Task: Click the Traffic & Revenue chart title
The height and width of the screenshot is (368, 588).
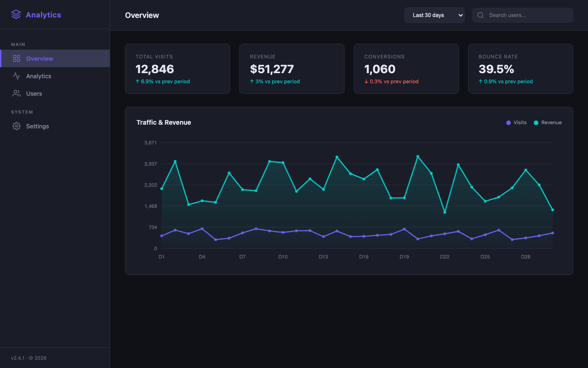Action: (x=164, y=122)
